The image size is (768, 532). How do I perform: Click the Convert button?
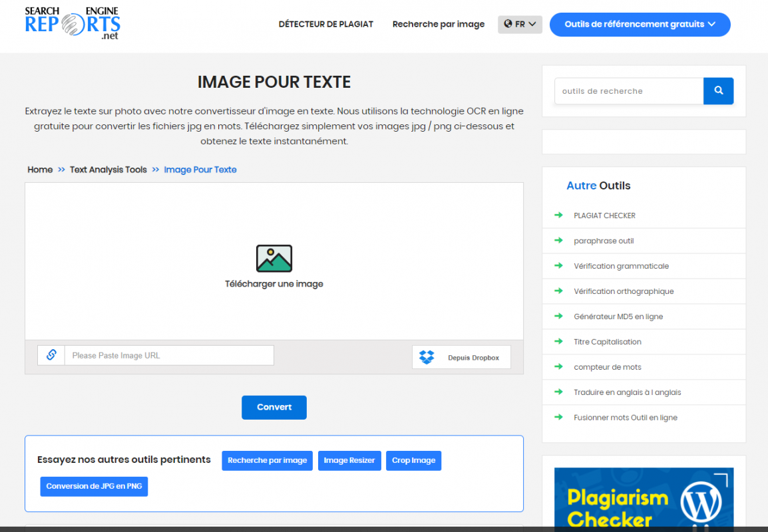click(x=274, y=407)
